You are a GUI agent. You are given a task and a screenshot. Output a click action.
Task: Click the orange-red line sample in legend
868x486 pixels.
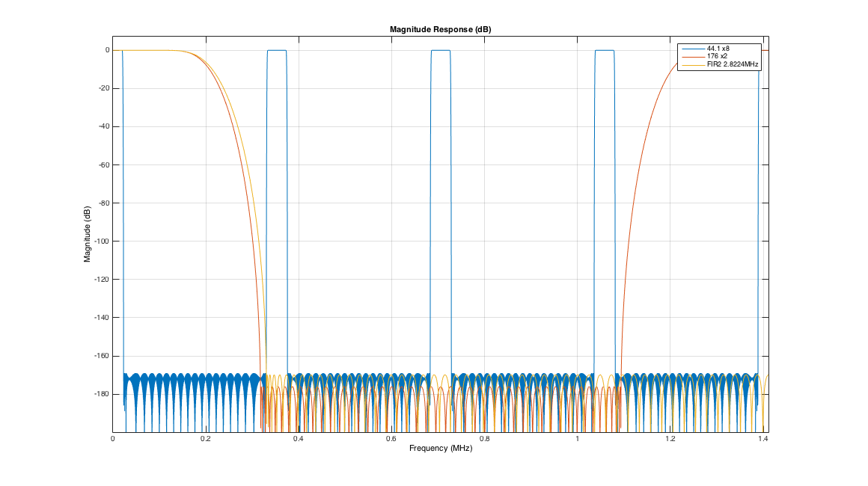click(693, 56)
